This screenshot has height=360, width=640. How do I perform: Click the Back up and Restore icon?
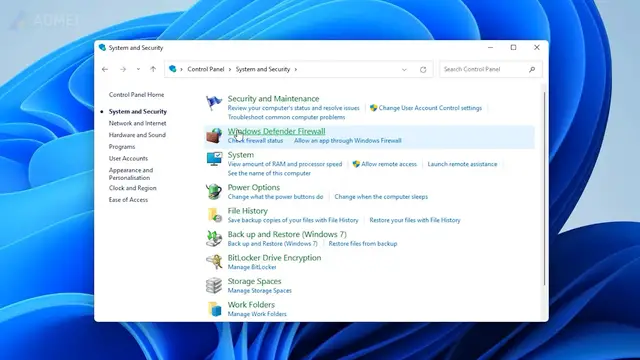(x=214, y=238)
